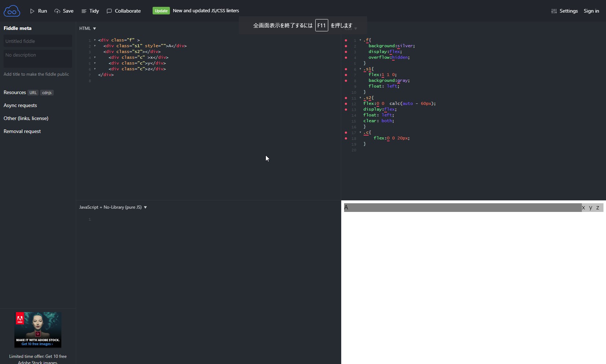
Task: Open the HTML panel dropdown
Action: 88,28
